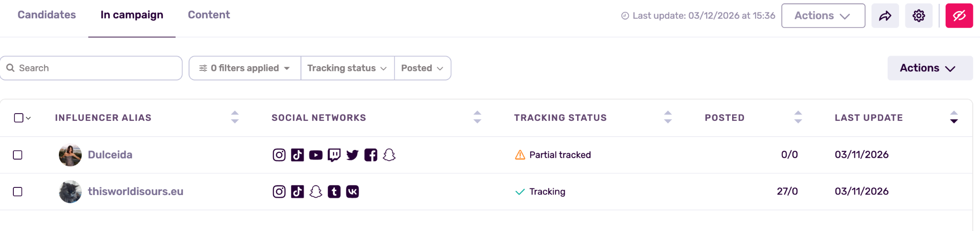Toggle the select-all header checkbox
The width and height of the screenshot is (980, 231).
point(19,118)
